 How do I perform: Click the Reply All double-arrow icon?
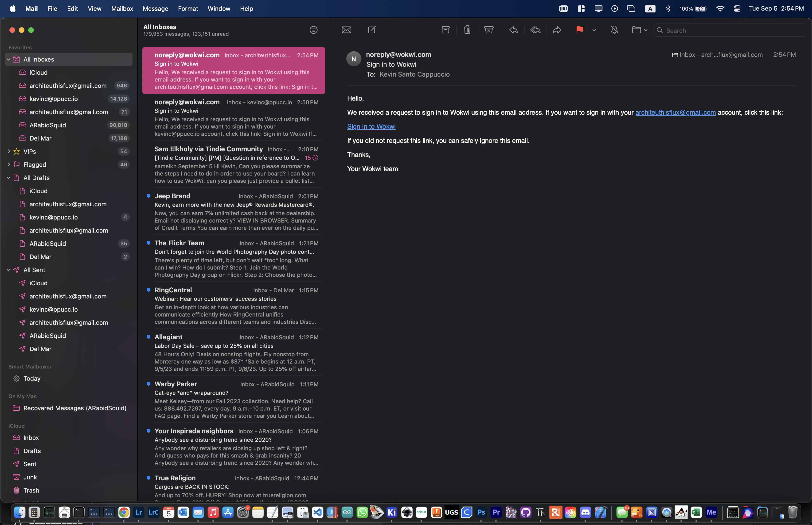535,30
